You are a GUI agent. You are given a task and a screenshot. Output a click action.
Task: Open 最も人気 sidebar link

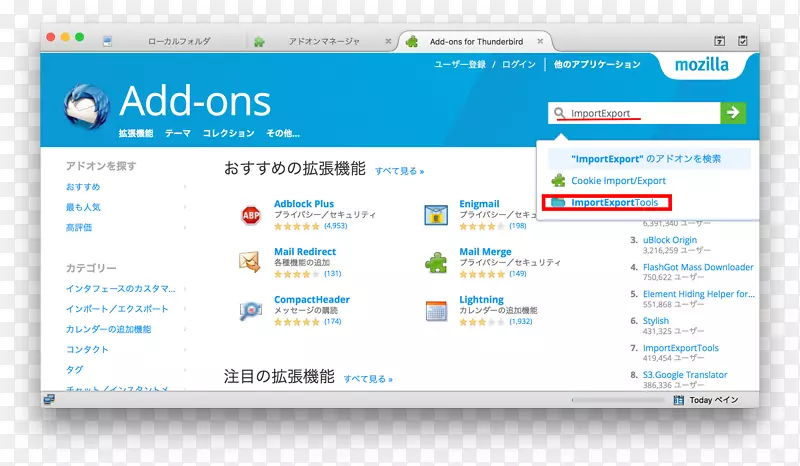(x=83, y=207)
